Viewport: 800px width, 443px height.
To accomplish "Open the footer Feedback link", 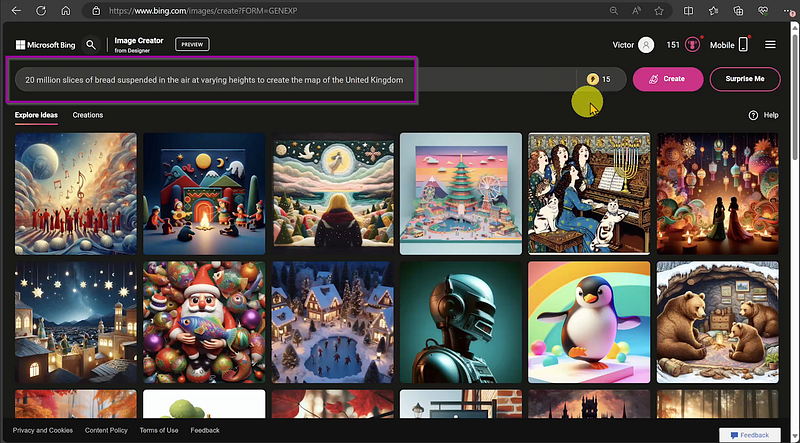I will point(205,430).
